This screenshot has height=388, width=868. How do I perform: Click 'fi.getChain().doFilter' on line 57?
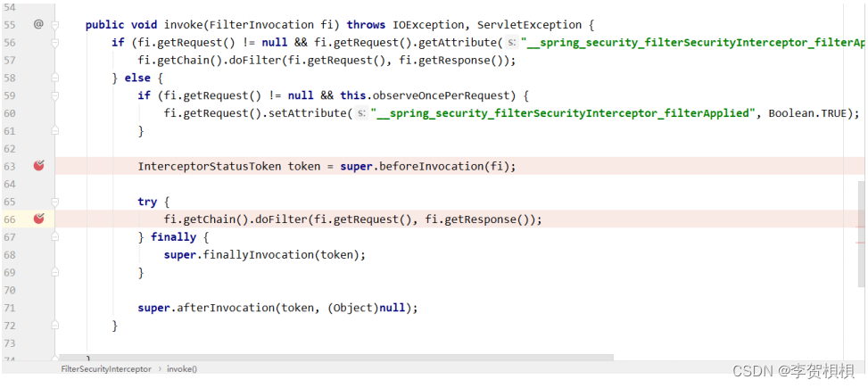tap(210, 61)
